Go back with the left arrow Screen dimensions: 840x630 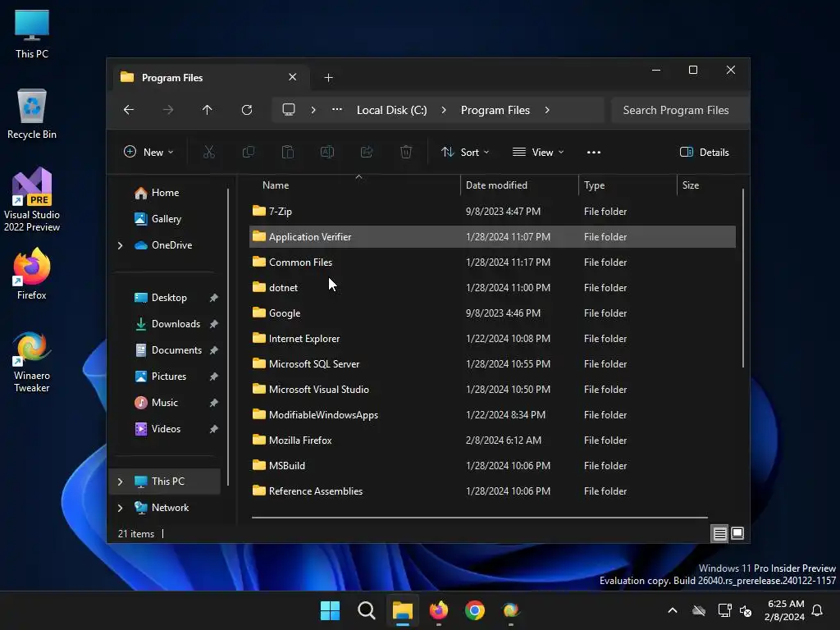(129, 110)
